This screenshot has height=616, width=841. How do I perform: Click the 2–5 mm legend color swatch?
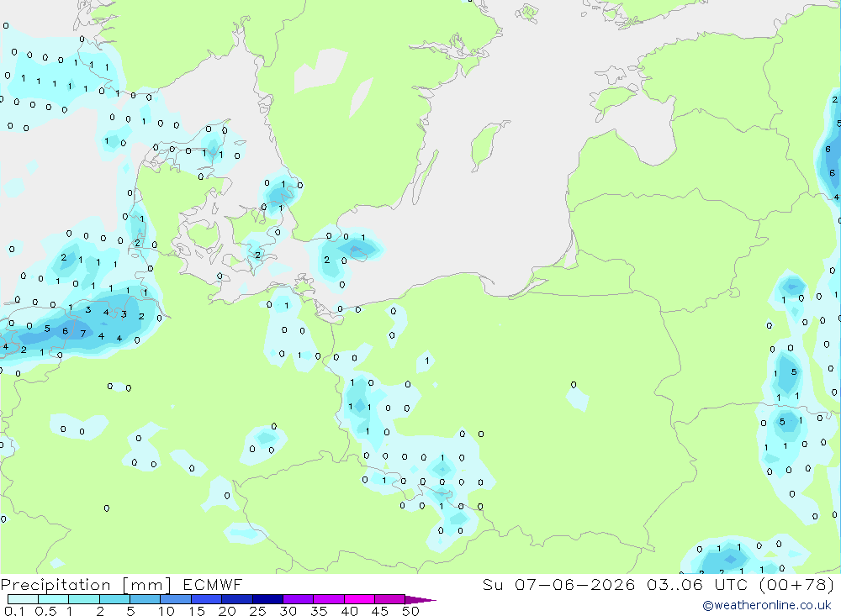pos(114,599)
